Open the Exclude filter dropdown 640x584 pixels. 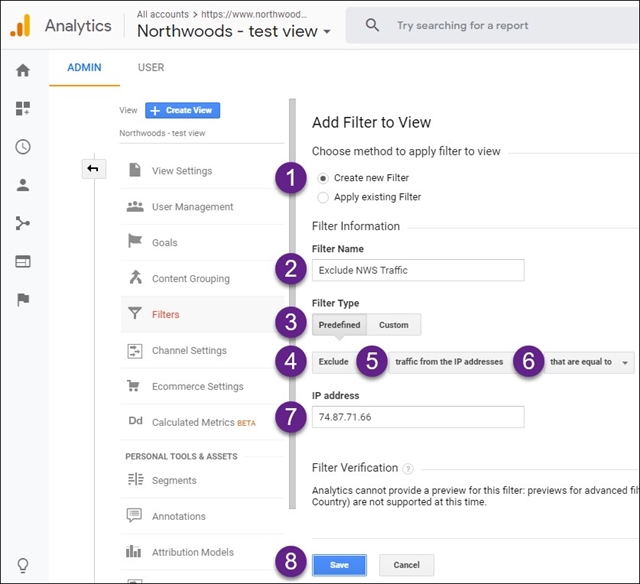335,362
